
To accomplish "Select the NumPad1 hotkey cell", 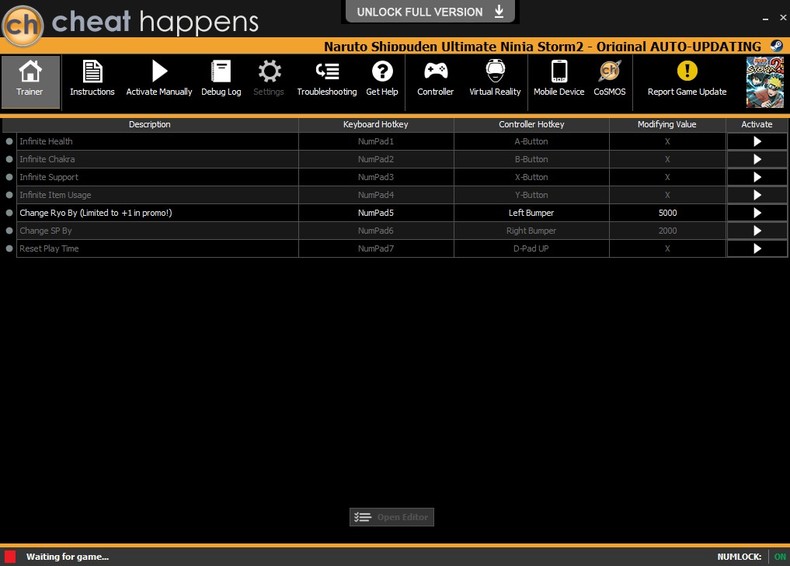I will [x=376, y=142].
